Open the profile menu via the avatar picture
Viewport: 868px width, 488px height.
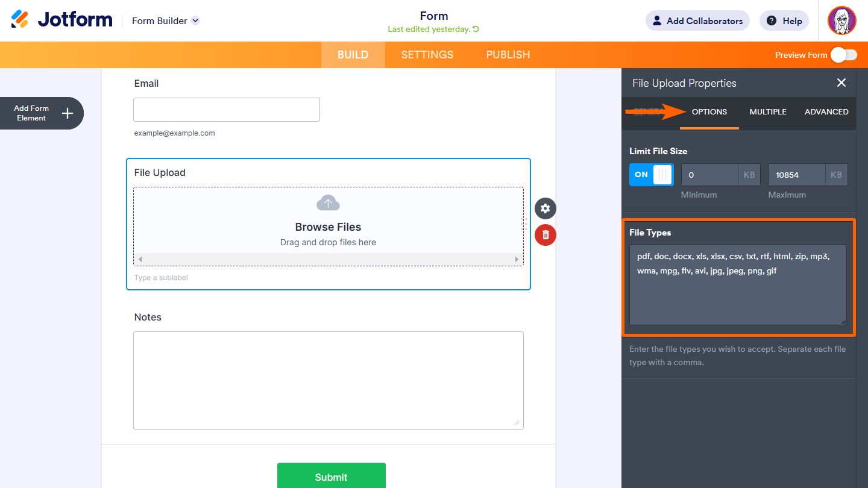click(842, 20)
